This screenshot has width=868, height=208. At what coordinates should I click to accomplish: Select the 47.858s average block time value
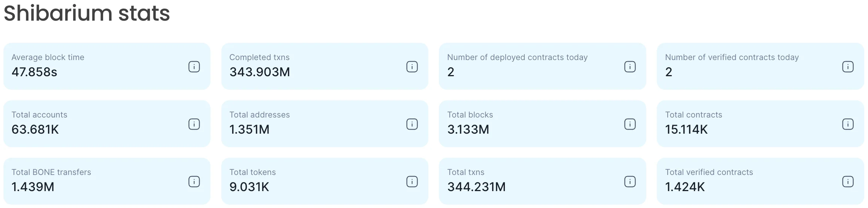point(35,72)
